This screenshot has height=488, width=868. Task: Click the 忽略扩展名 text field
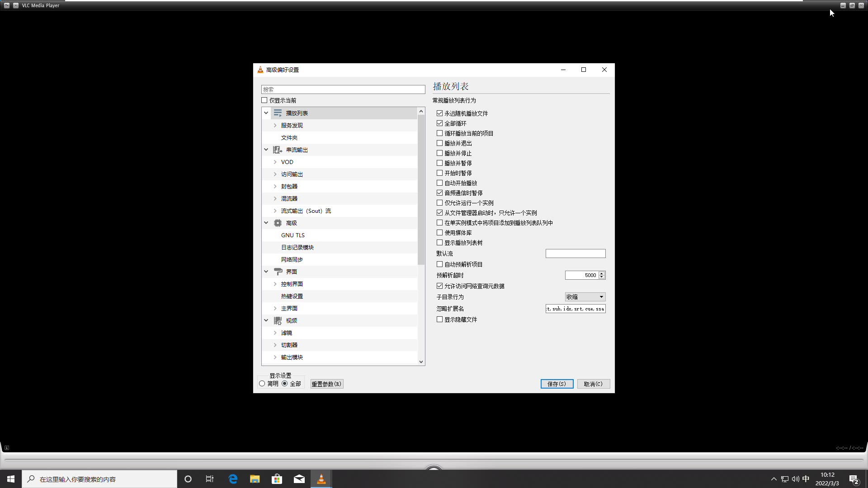[576, 309]
